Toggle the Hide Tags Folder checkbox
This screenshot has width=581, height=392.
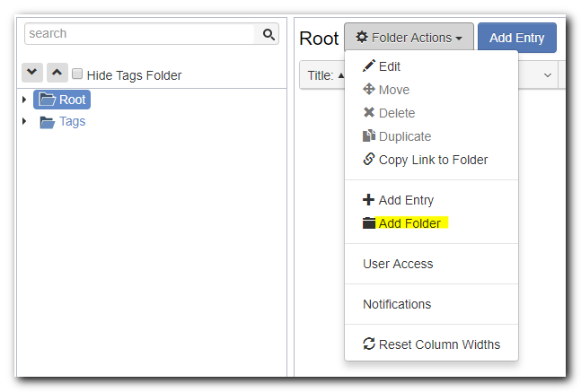[77, 74]
